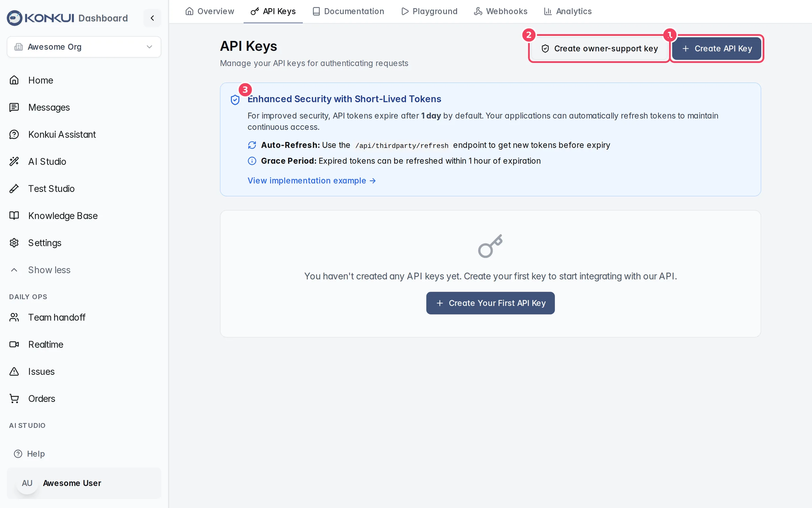Open View implementation example link
The image size is (812, 508).
coord(312,181)
